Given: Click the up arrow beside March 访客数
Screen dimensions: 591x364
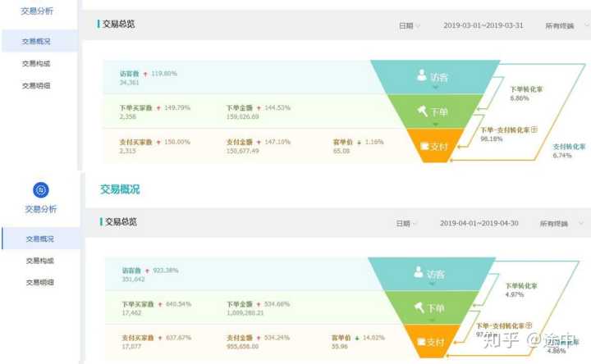Looking at the screenshot, I should [145, 74].
